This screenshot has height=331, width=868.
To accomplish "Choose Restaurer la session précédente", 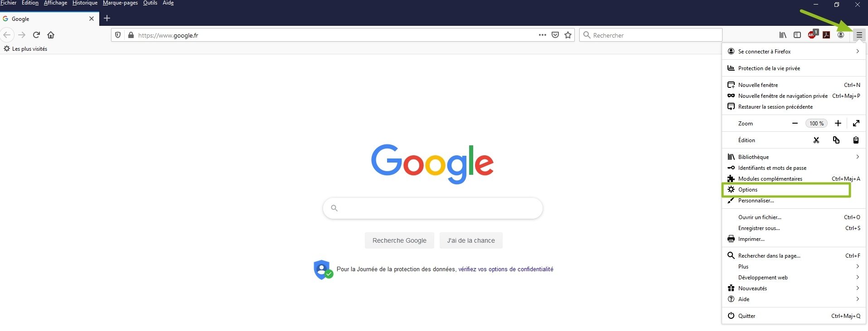I will tap(794, 106).
